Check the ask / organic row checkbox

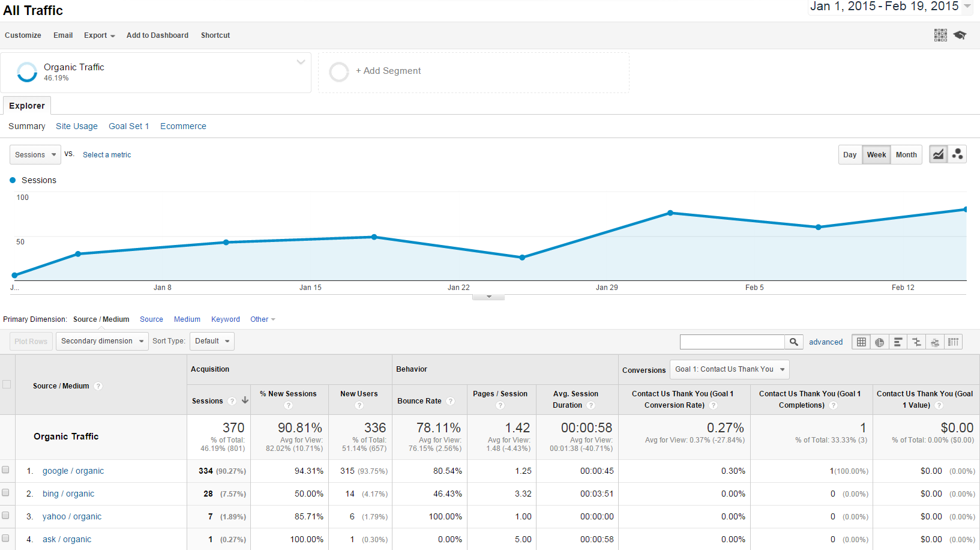point(5,538)
